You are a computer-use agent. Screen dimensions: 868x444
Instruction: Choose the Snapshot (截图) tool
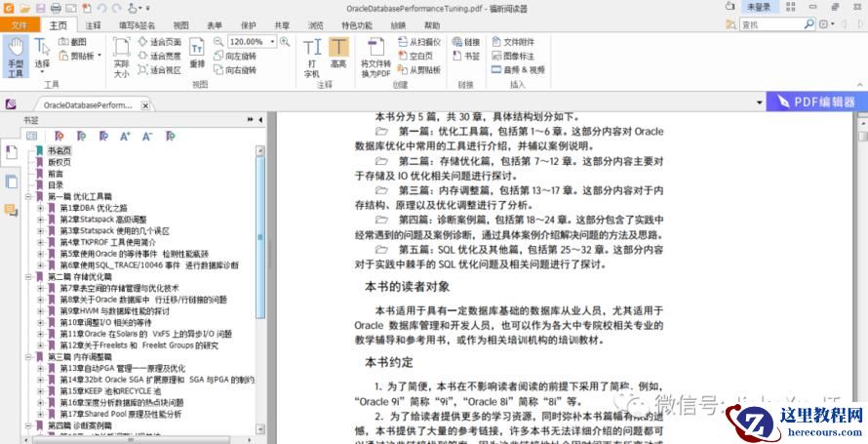click(72, 42)
